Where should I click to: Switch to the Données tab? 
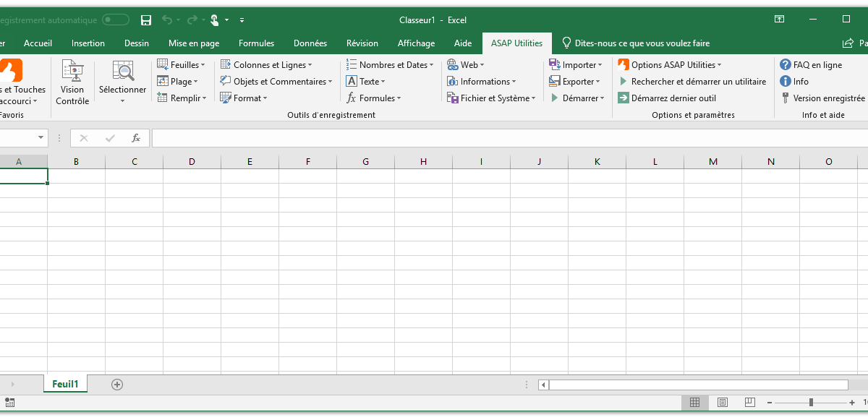click(x=310, y=43)
